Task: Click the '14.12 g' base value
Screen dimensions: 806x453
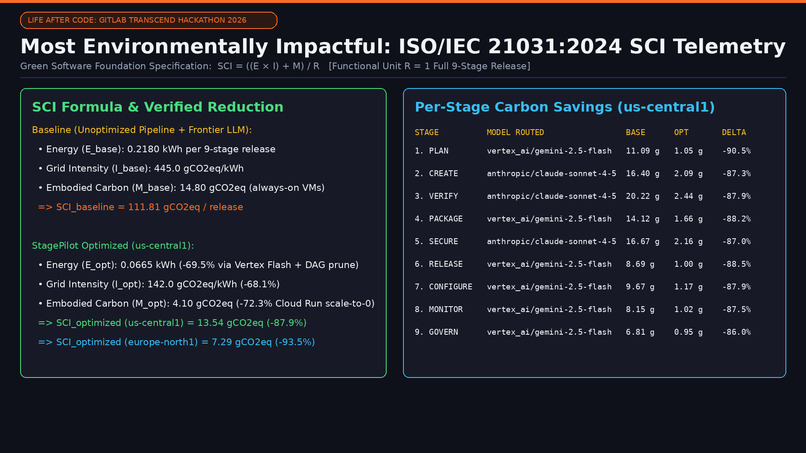Action: pos(643,219)
